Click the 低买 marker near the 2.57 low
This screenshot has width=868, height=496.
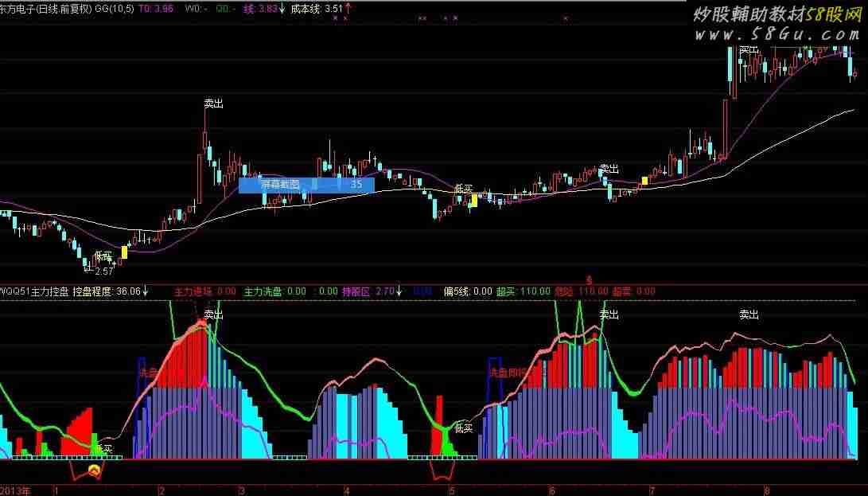tap(103, 256)
